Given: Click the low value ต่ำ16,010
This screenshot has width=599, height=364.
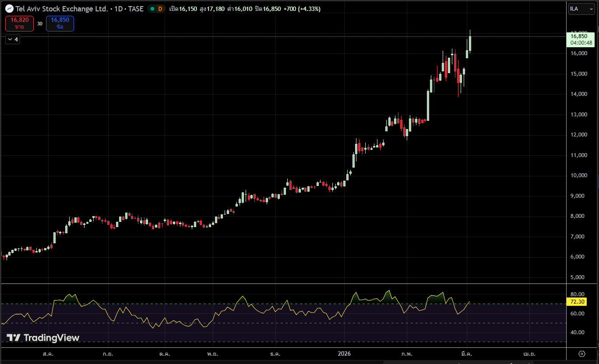Looking at the screenshot, I should 240,9.
